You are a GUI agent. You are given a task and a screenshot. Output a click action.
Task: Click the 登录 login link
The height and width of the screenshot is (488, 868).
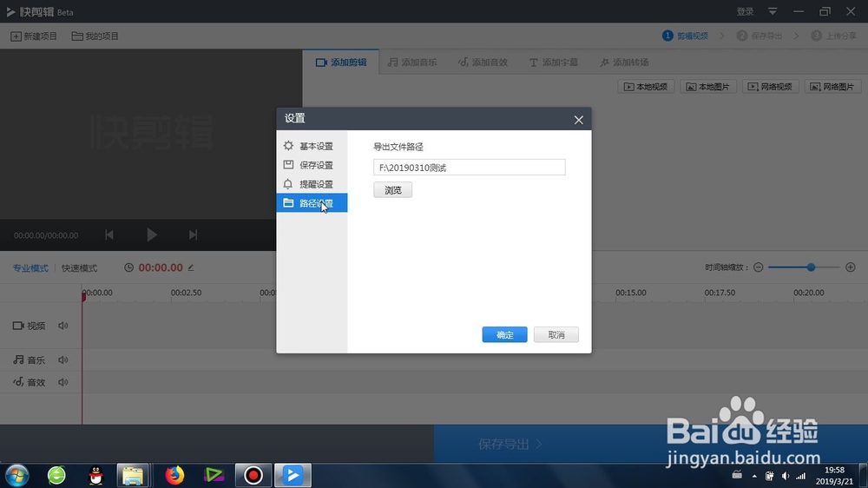tap(745, 11)
